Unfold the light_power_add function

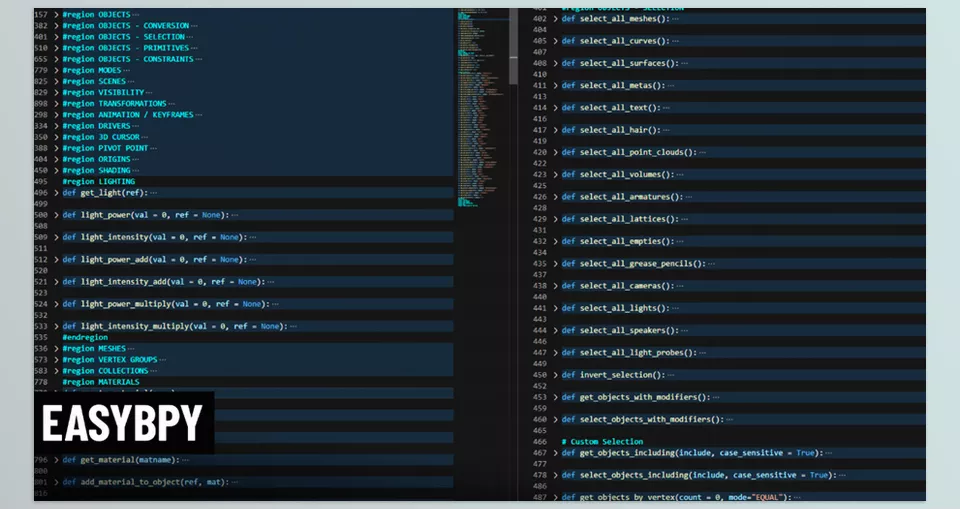click(56, 260)
